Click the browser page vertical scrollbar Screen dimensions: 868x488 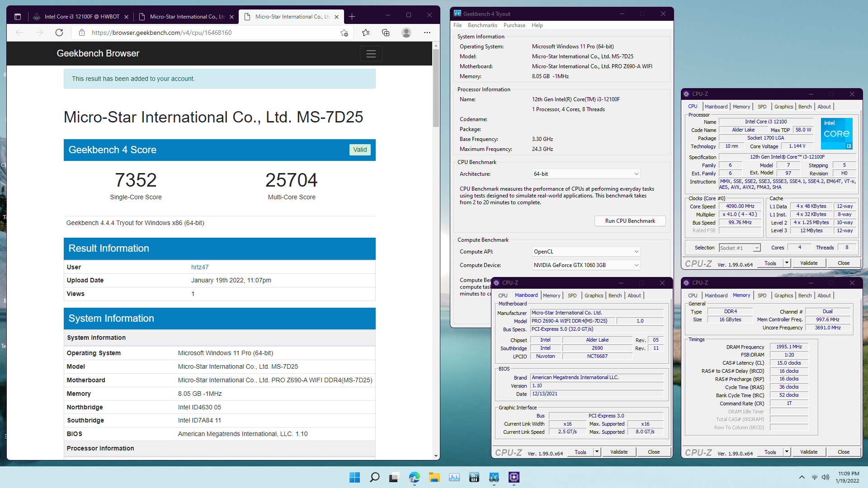436,88
